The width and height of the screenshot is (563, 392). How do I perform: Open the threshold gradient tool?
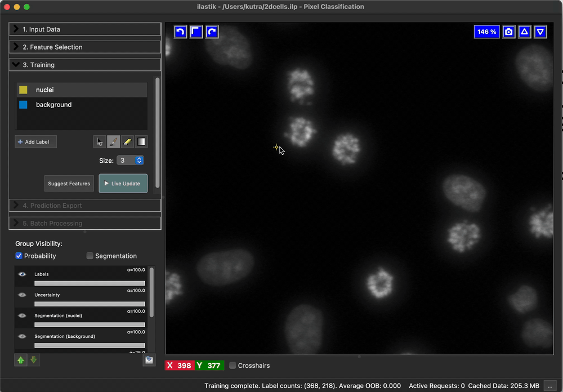[x=141, y=142]
